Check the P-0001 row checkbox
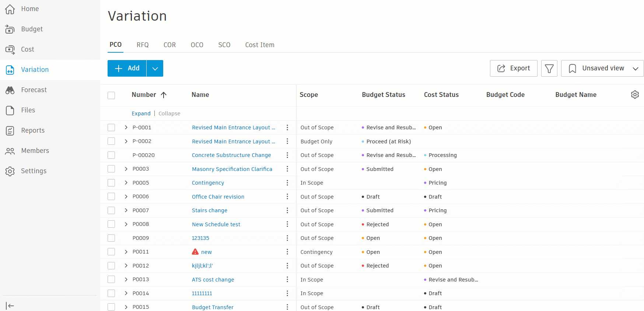Screen dimensions: 644x311 (x=111, y=127)
